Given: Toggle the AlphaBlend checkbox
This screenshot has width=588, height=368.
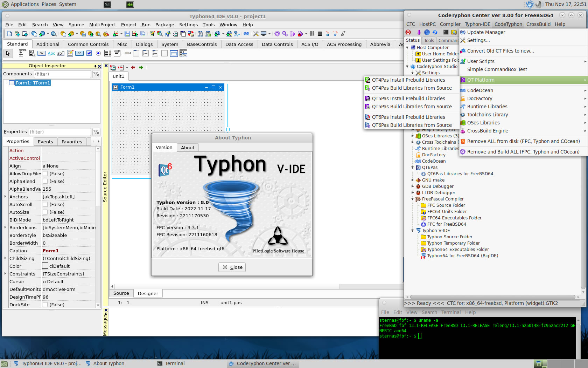Looking at the screenshot, I should point(45,181).
